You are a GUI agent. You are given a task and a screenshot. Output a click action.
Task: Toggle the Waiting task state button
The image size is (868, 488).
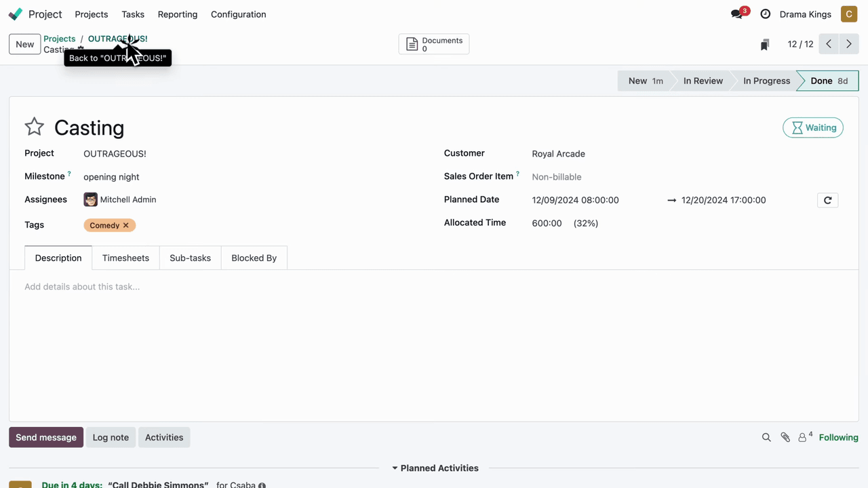pyautogui.click(x=813, y=127)
